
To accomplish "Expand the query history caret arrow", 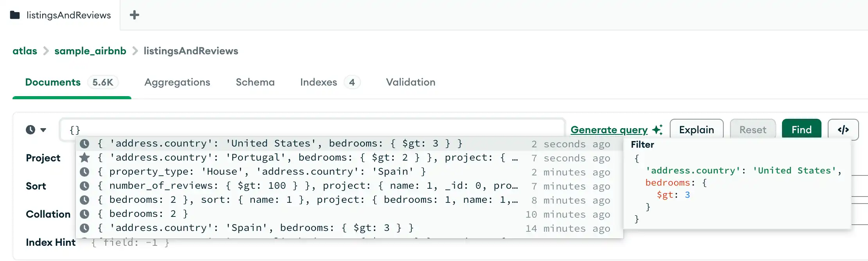I will tap(43, 130).
